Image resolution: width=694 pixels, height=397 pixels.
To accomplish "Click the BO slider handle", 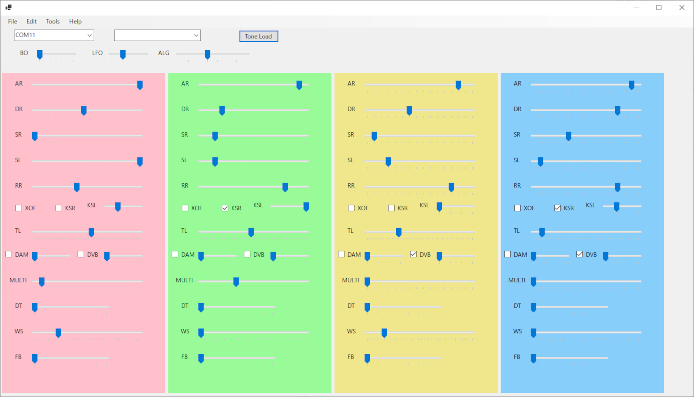I will click(x=40, y=54).
